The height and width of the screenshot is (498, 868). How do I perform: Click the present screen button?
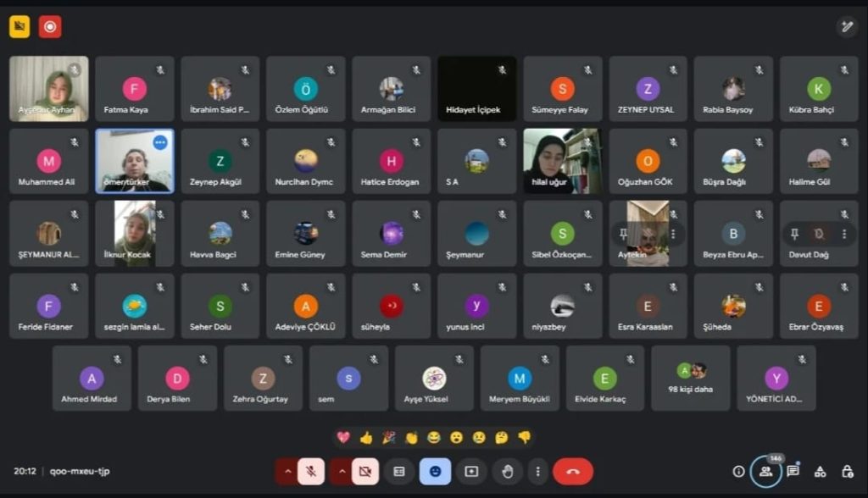471,472
